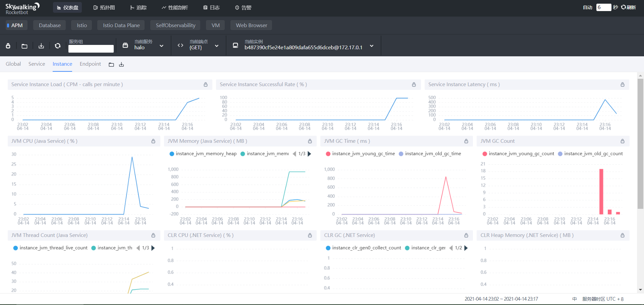
Task: Switch to Web Browser dashboard
Action: tap(252, 25)
